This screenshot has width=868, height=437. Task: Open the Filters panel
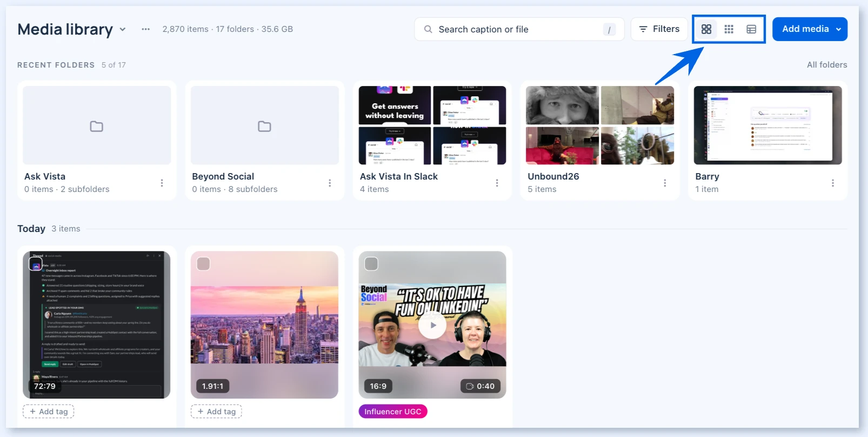659,29
